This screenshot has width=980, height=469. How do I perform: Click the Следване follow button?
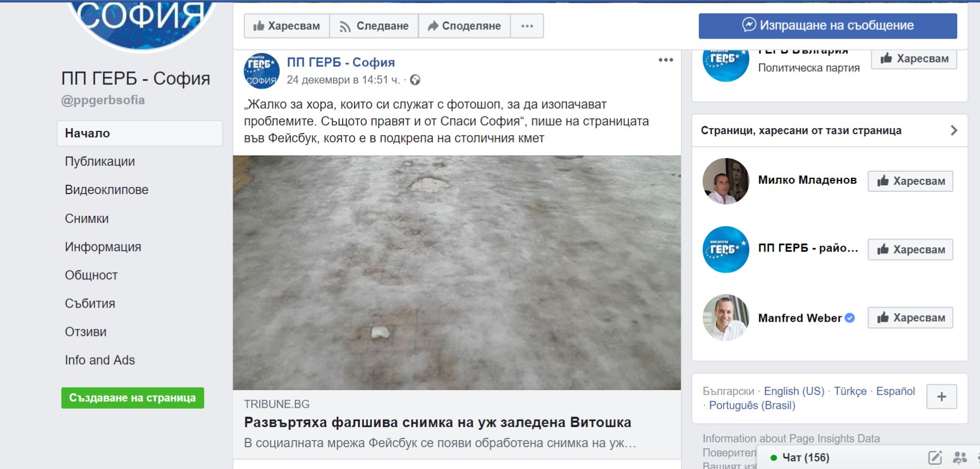[374, 26]
